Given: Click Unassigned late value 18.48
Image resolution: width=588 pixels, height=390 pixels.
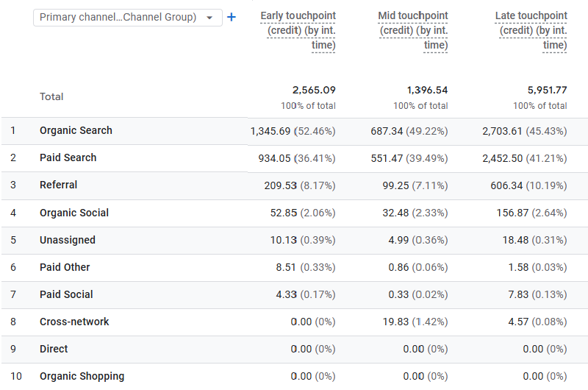Looking at the screenshot, I should pyautogui.click(x=516, y=240).
